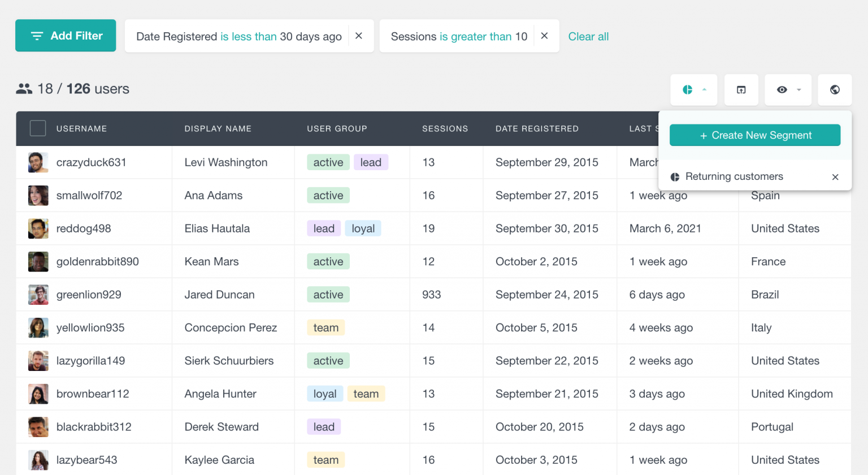
Task: Open the 'is greater than' condition in Sessions filter
Action: [483, 36]
